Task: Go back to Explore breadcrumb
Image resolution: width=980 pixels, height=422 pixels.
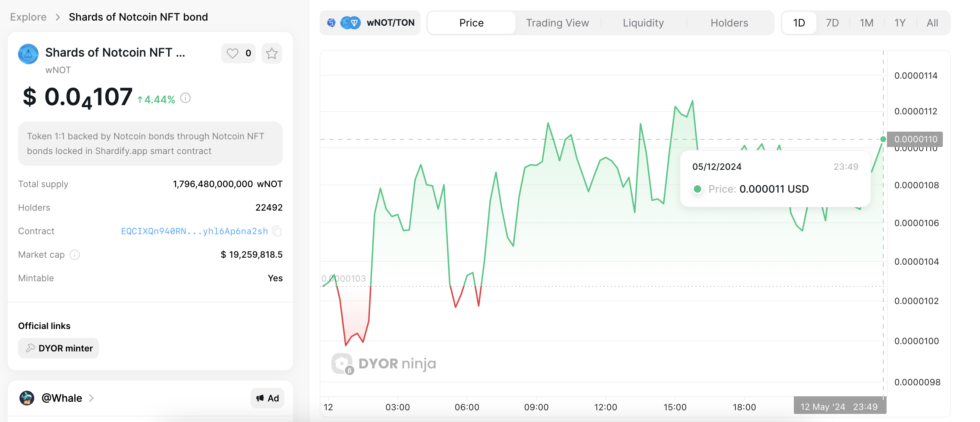Action: (28, 17)
